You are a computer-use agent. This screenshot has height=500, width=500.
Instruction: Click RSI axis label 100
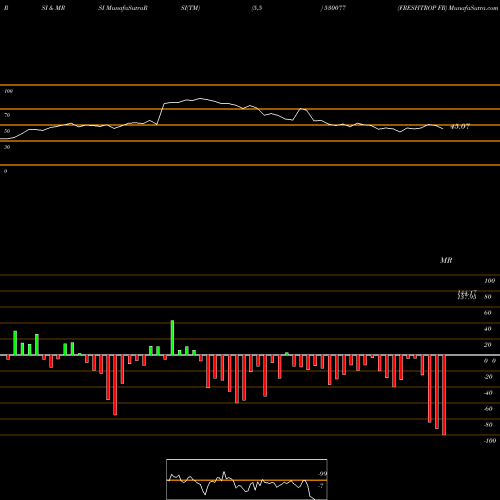click(x=8, y=91)
